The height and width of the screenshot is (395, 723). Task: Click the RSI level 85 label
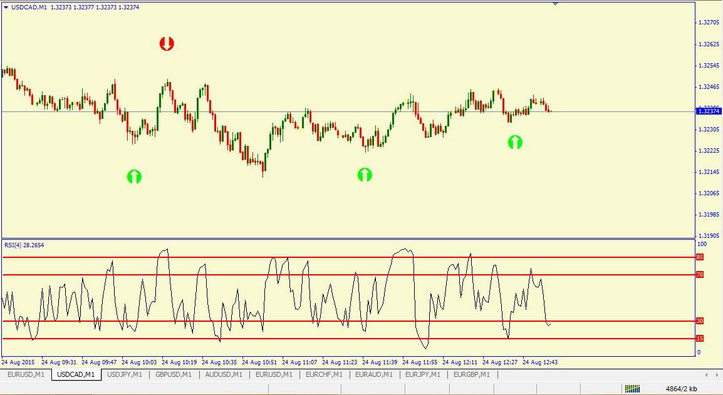pyautogui.click(x=699, y=257)
